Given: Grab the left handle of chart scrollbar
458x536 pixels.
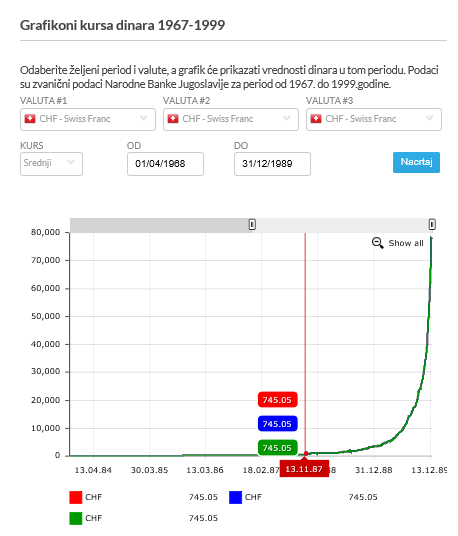Looking at the screenshot, I should click(252, 225).
